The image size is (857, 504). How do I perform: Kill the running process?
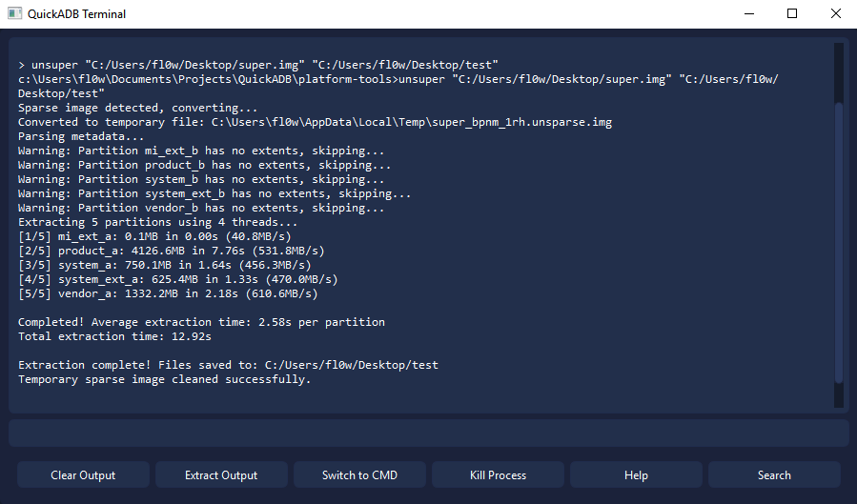tap(498, 475)
